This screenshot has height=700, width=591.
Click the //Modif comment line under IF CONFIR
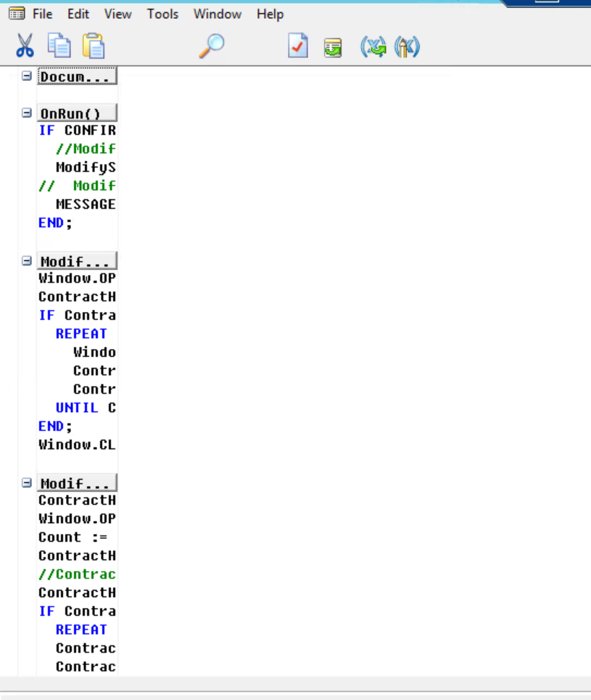[x=86, y=149]
